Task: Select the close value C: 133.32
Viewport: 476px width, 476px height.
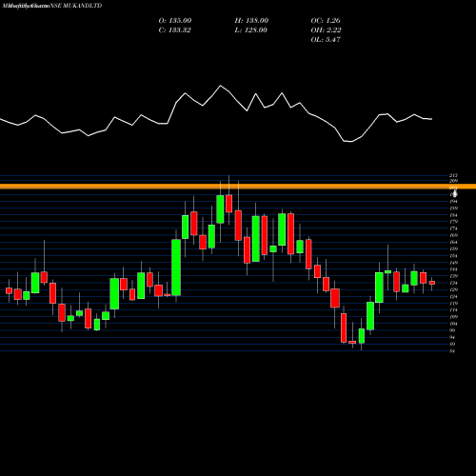Action: 174,30
